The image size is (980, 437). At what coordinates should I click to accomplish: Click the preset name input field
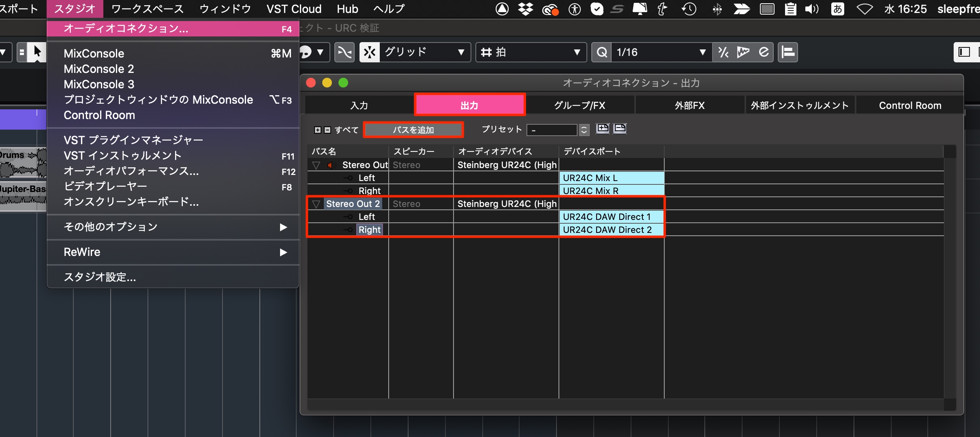[x=552, y=130]
